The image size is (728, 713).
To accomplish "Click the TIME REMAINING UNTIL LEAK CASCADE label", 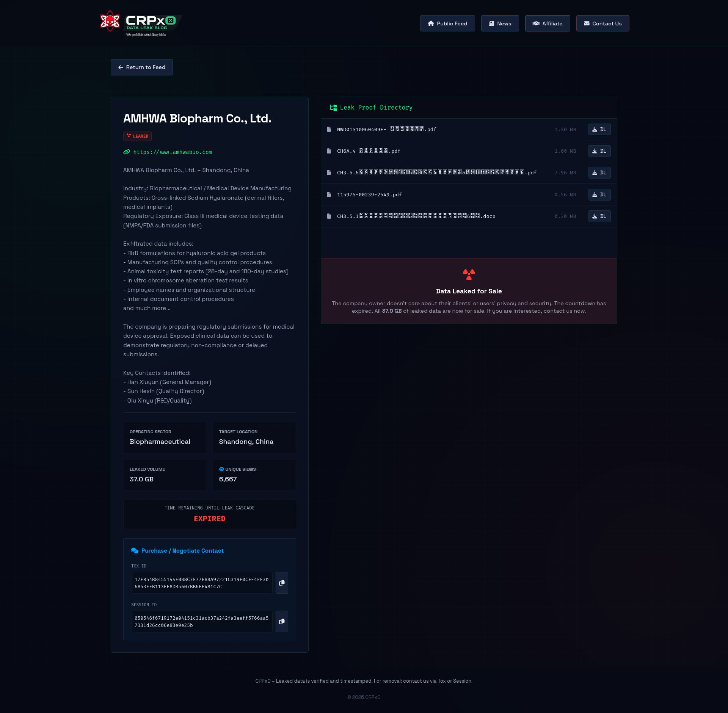I will coord(210,508).
